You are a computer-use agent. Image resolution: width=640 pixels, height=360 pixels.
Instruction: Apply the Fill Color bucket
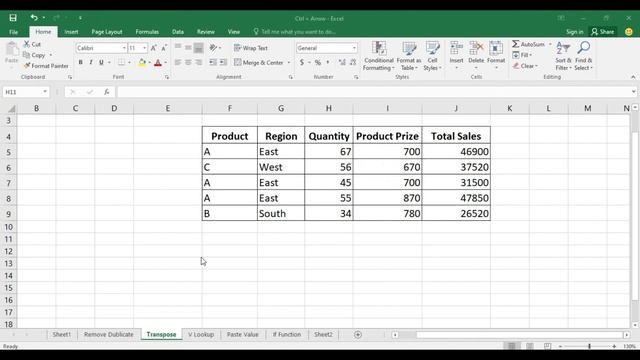142,62
